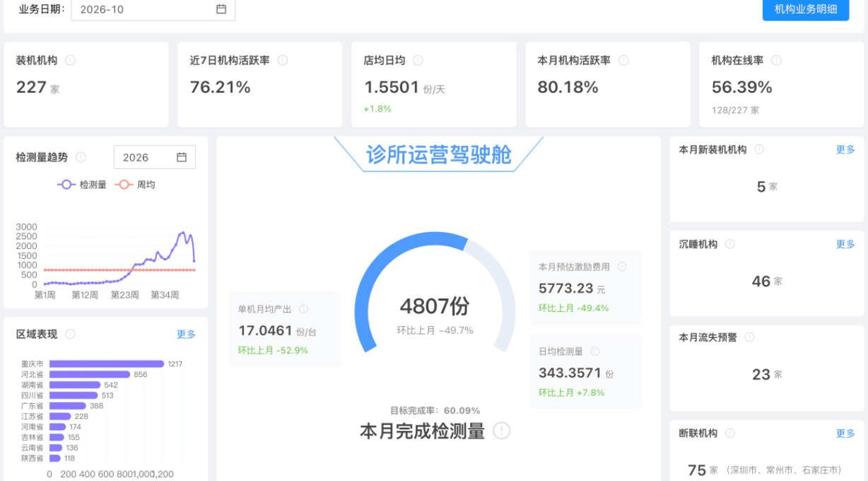The height and width of the screenshot is (481, 868).
Task: Click the 5 家 new installs count
Action: point(767,187)
